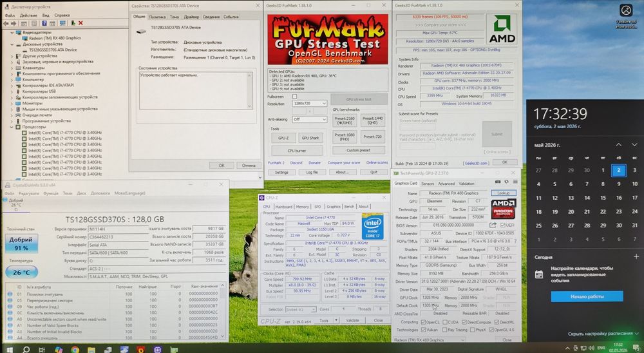Open the GPU selection dropdown at GPU-Z bottom
644x353 pixels.
pyautogui.click(x=429, y=340)
